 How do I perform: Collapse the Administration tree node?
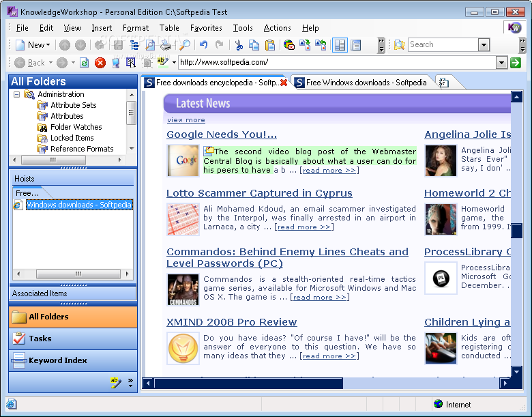click(16, 94)
